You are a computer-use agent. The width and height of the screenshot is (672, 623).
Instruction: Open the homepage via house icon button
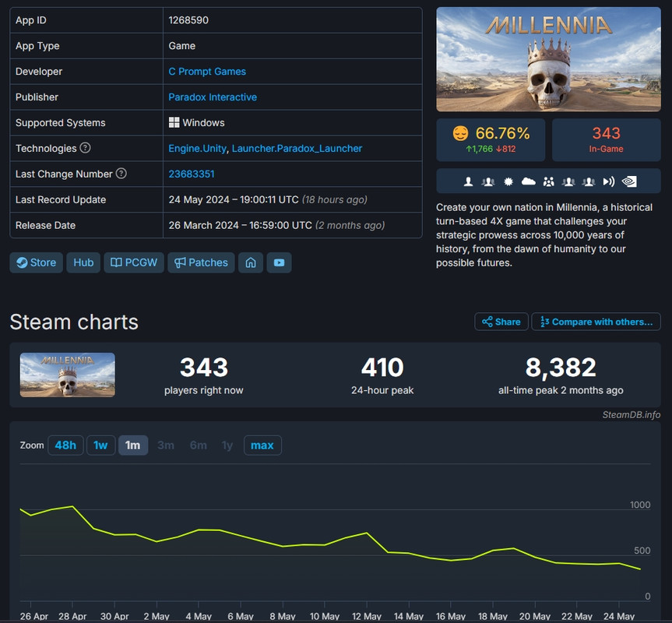(x=251, y=262)
